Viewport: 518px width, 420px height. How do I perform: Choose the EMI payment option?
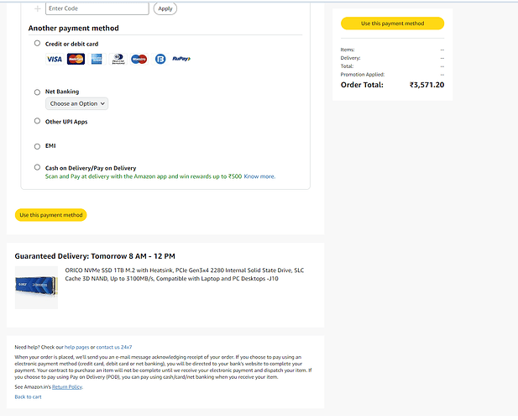(37, 146)
